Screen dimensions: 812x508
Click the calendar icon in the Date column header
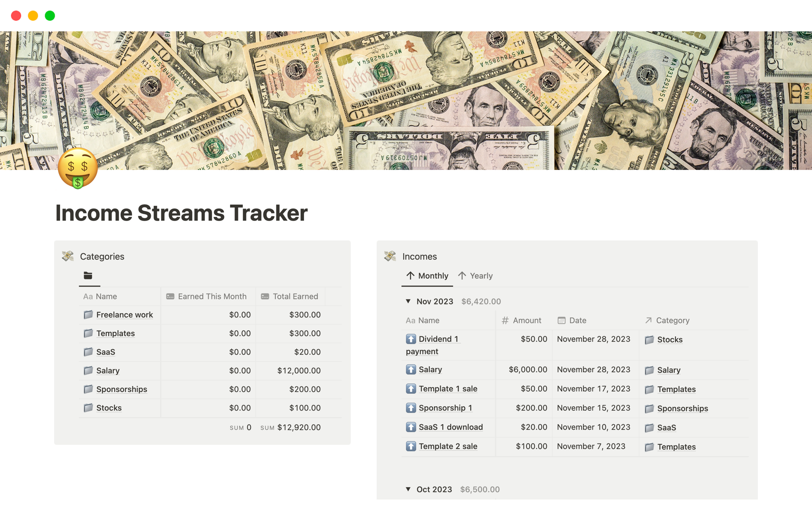tap(561, 320)
